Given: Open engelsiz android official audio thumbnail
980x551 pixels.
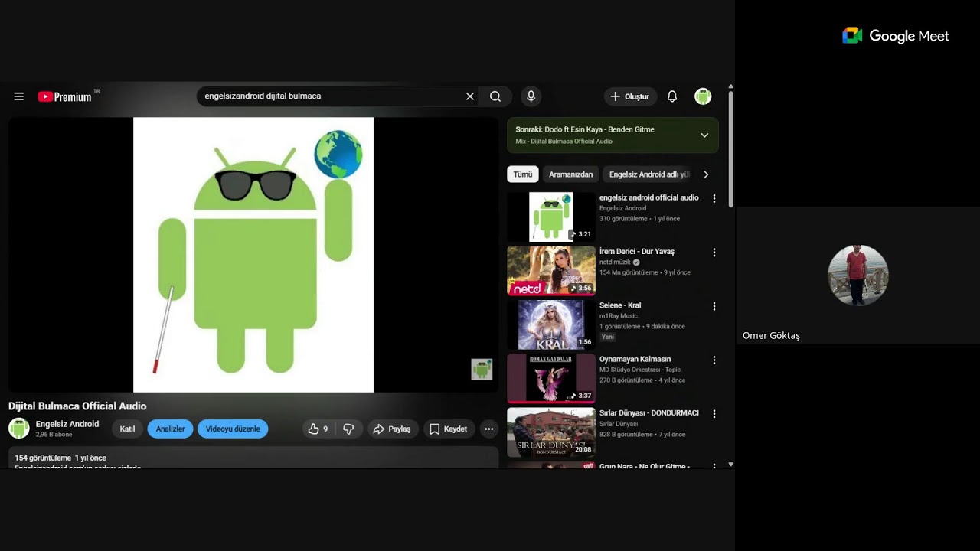Looking at the screenshot, I should [551, 217].
